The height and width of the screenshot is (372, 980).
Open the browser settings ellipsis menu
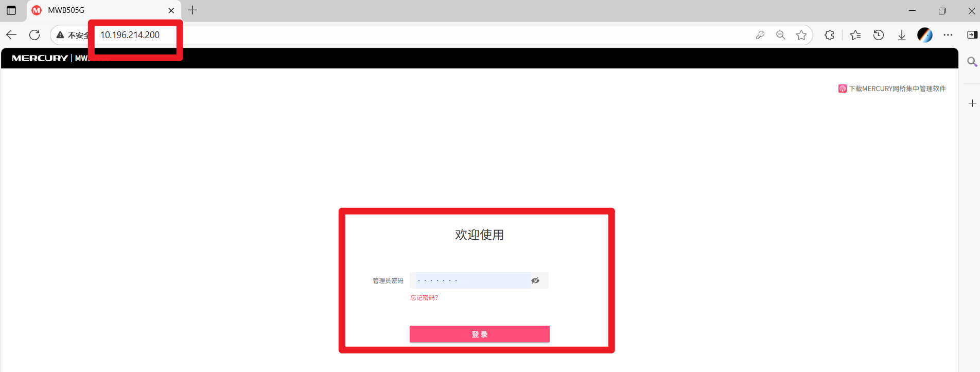(x=948, y=35)
